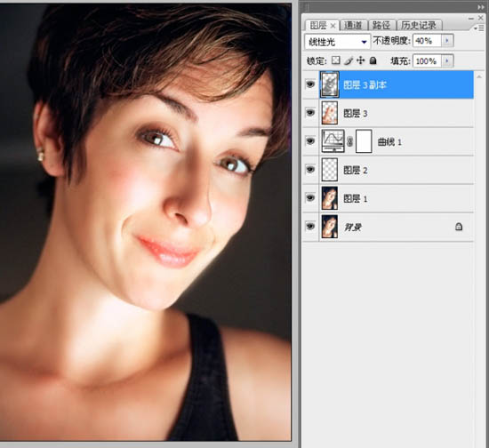Open the layers panel options menu
Image resolution: width=489 pixels, height=448 pixels.
tap(478, 28)
